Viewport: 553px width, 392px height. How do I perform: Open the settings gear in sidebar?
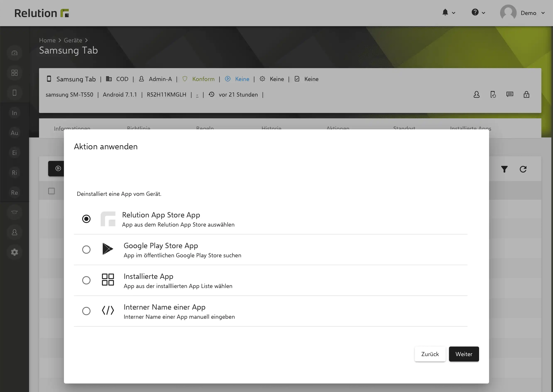[x=15, y=252]
